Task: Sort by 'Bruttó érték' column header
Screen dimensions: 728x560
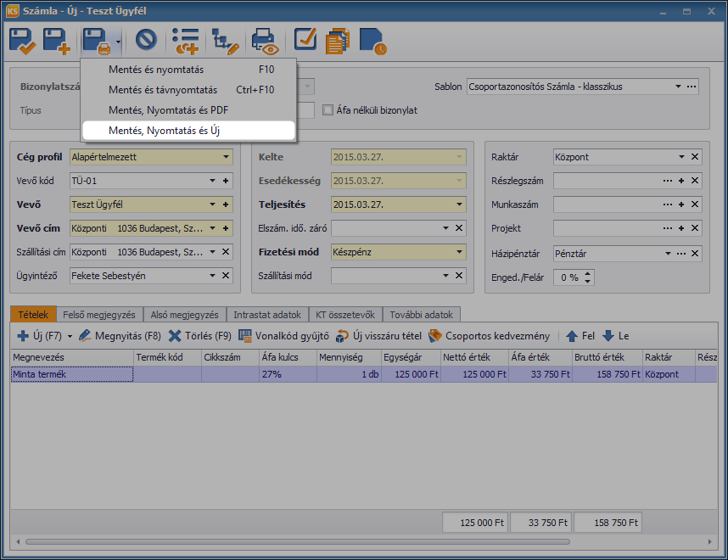Action: 608,357
